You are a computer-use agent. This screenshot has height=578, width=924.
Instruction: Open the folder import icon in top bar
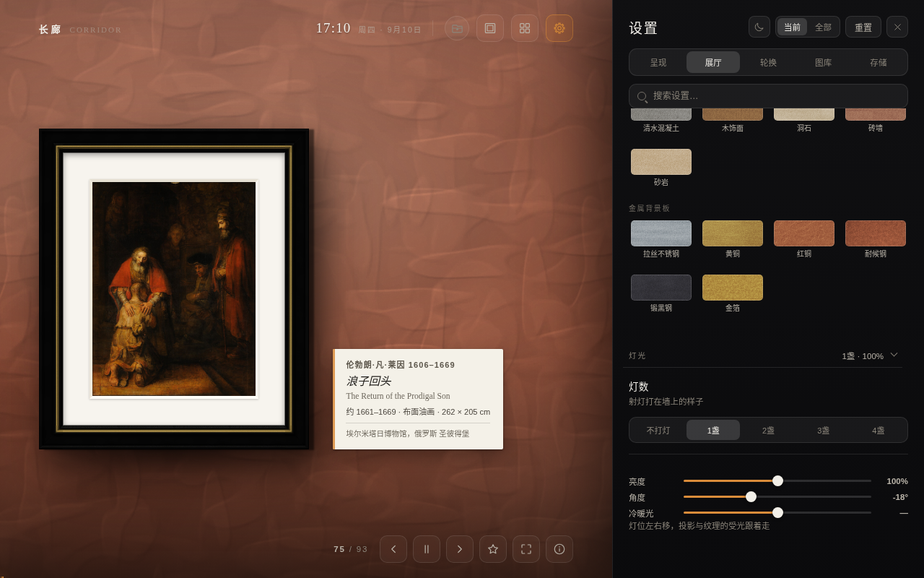457,28
